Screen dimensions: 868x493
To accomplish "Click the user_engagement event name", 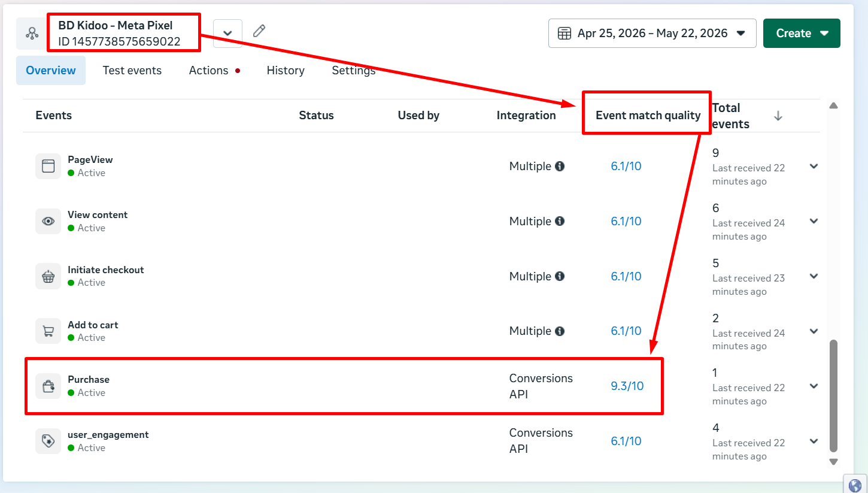I will 108,434.
